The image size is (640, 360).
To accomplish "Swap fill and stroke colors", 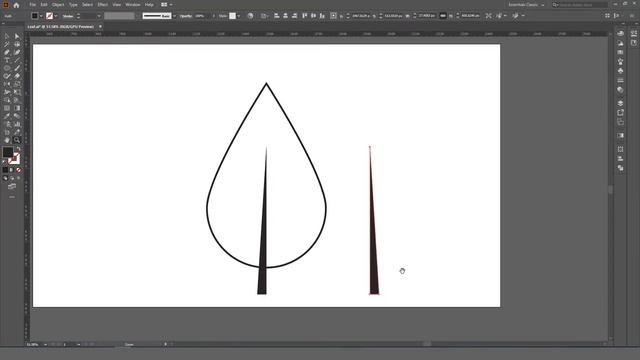I will pos(18,149).
